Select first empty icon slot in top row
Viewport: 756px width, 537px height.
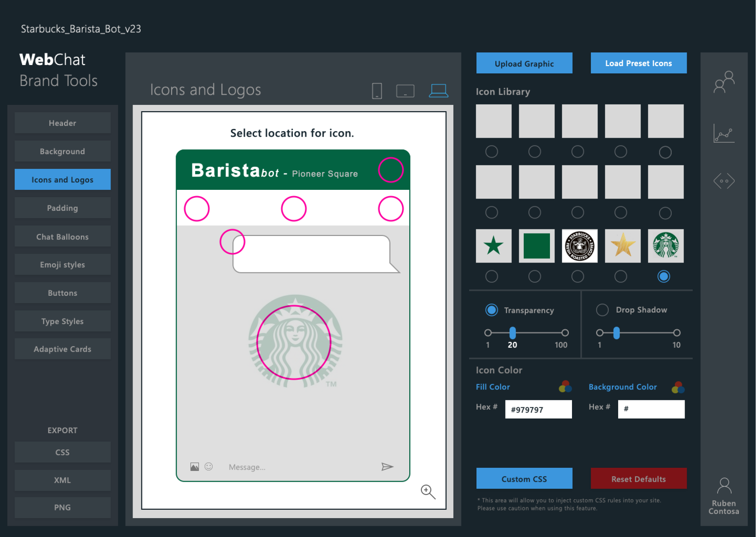click(494, 121)
